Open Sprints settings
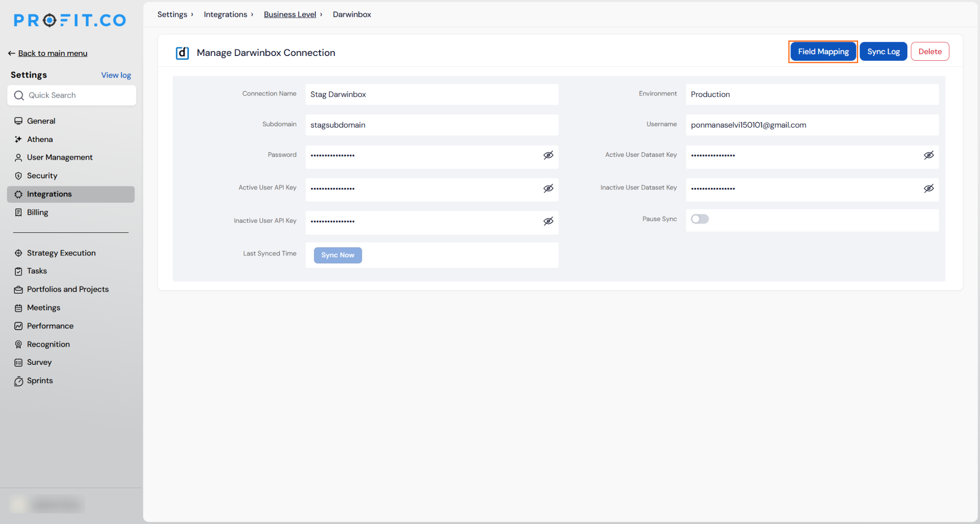This screenshot has height=524, width=980. click(71, 381)
